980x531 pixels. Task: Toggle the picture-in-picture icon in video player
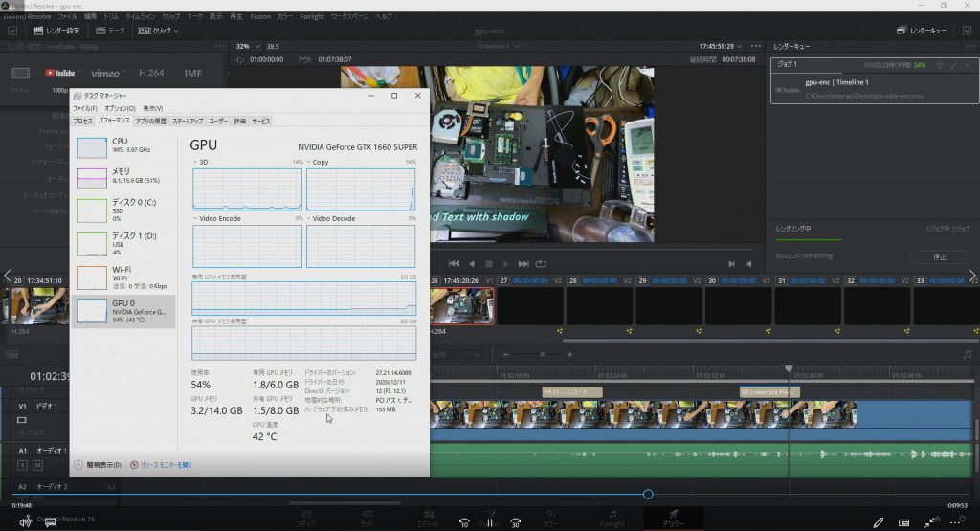(903, 522)
